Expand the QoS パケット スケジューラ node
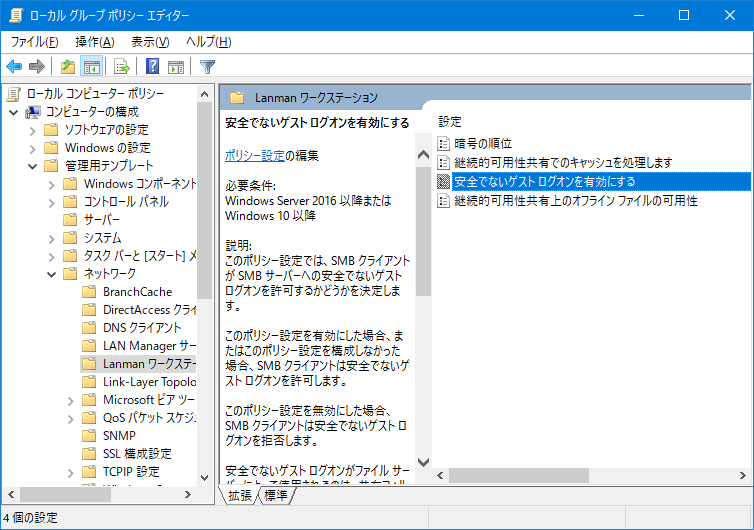Screen dimensions: 754x530 [71, 419]
